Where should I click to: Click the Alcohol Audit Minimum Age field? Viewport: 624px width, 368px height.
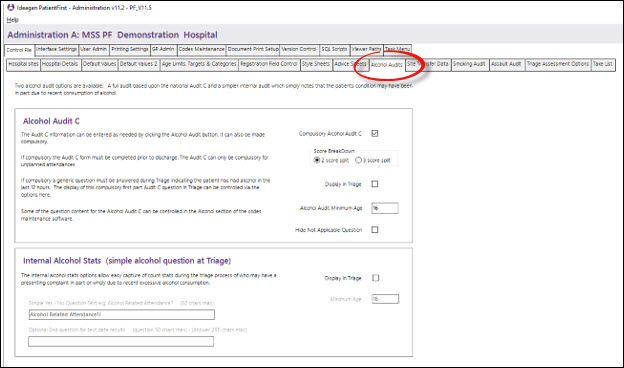point(385,208)
